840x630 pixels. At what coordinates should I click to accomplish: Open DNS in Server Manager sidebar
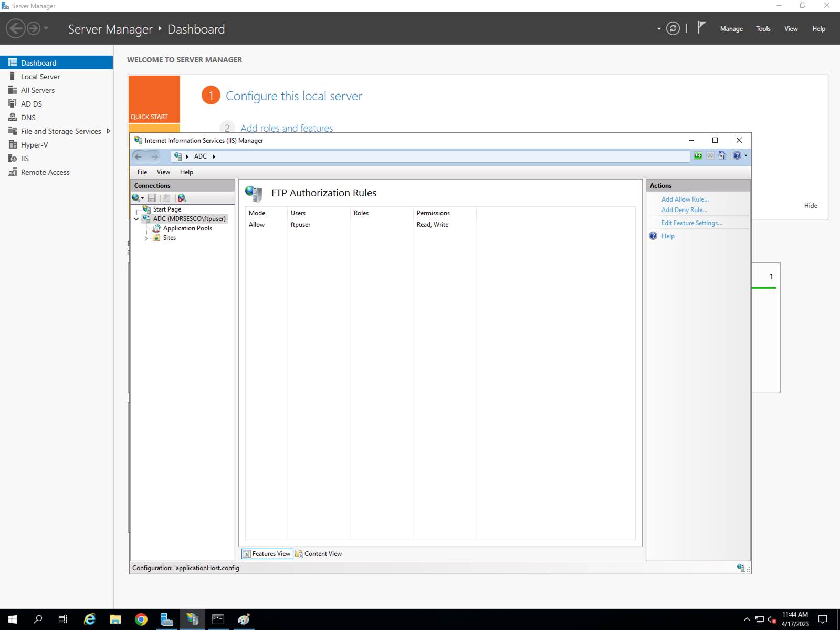56,118
